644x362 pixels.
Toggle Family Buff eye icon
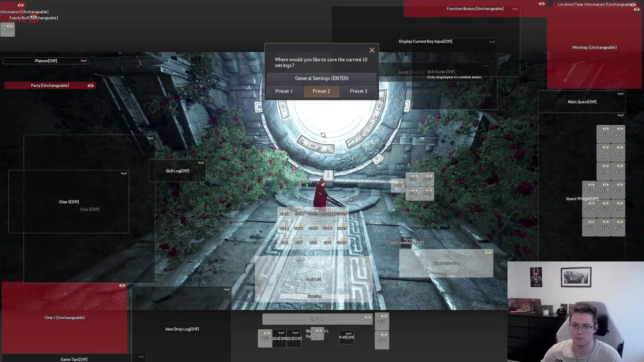tap(33, 17)
